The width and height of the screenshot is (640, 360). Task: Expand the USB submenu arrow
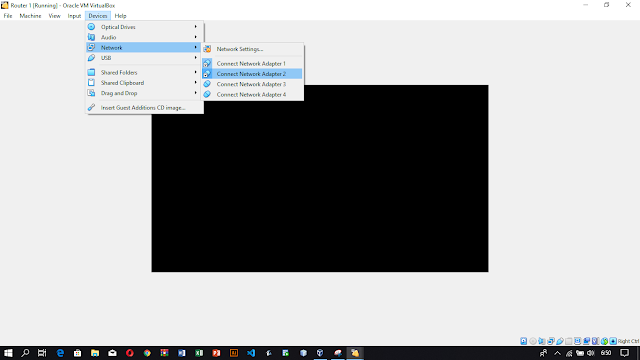point(196,58)
